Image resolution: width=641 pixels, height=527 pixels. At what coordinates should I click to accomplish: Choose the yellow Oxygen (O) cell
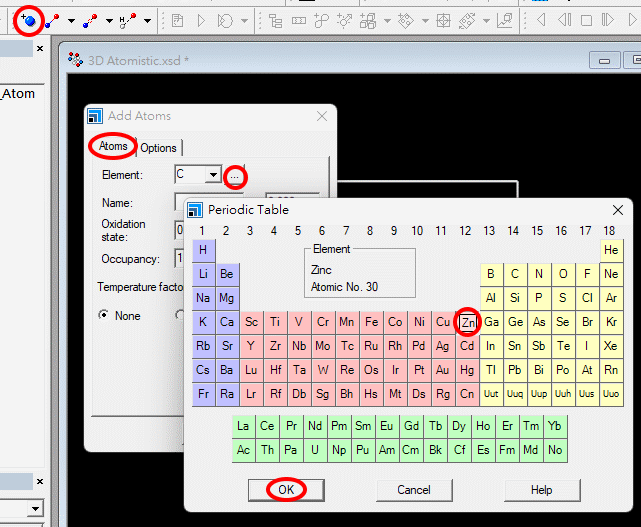tap(563, 274)
